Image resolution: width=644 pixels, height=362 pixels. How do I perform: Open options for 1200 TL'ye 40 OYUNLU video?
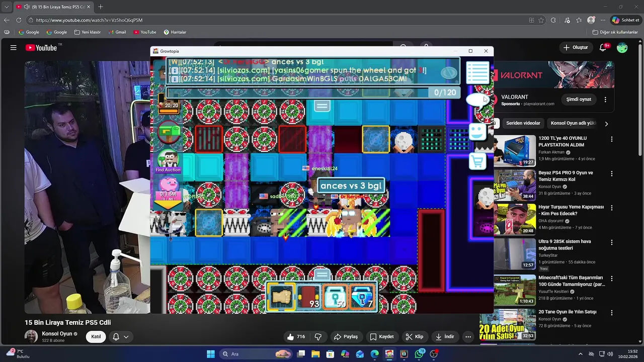coord(612,139)
